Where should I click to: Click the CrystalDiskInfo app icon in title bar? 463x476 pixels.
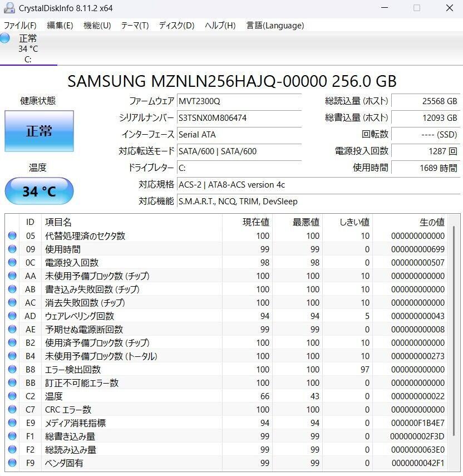click(9, 8)
